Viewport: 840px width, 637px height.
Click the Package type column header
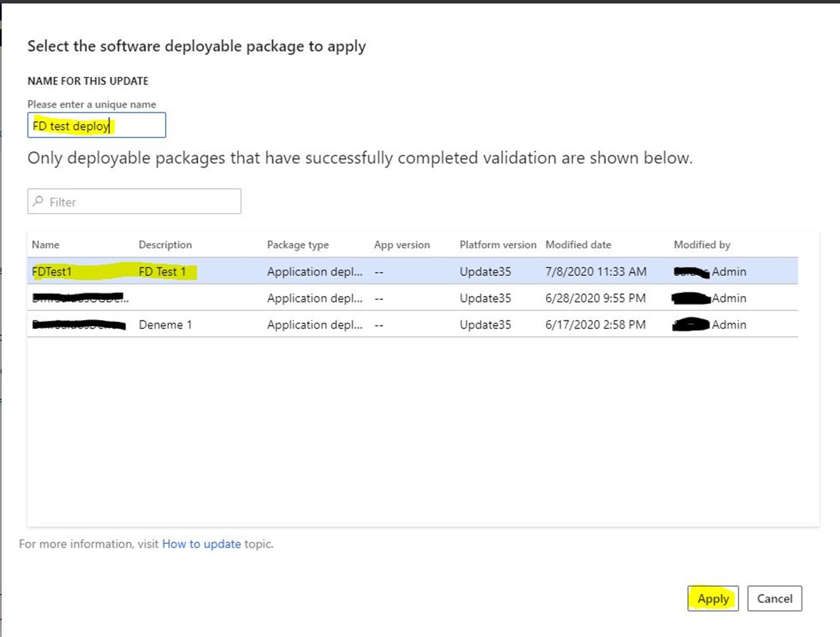(x=298, y=245)
